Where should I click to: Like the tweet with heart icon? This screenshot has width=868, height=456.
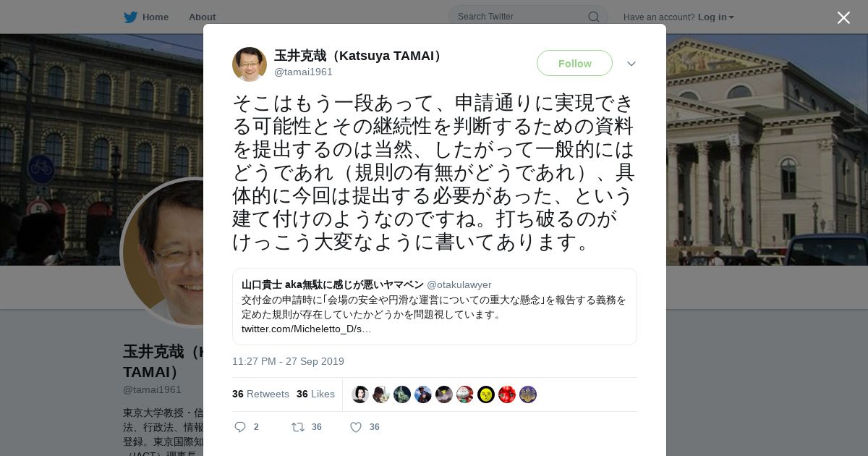(356, 427)
